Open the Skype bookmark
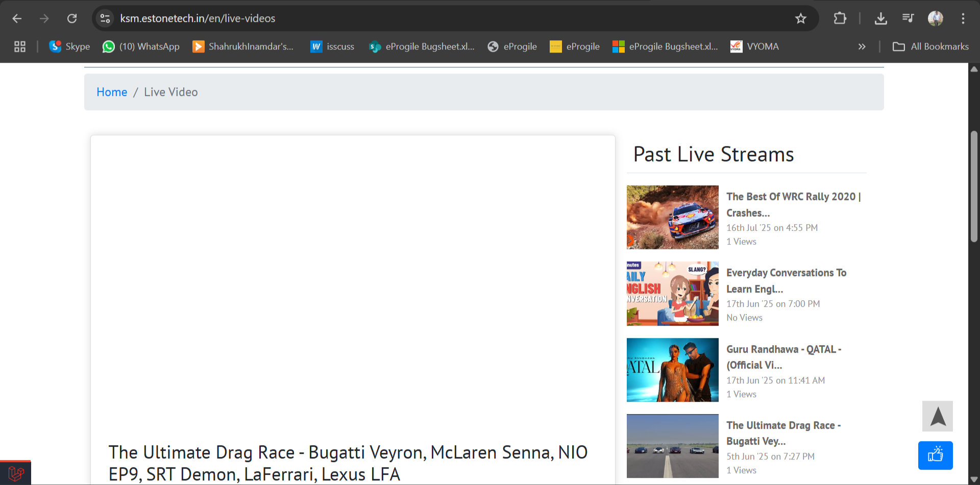The width and height of the screenshot is (980, 485). tap(69, 46)
